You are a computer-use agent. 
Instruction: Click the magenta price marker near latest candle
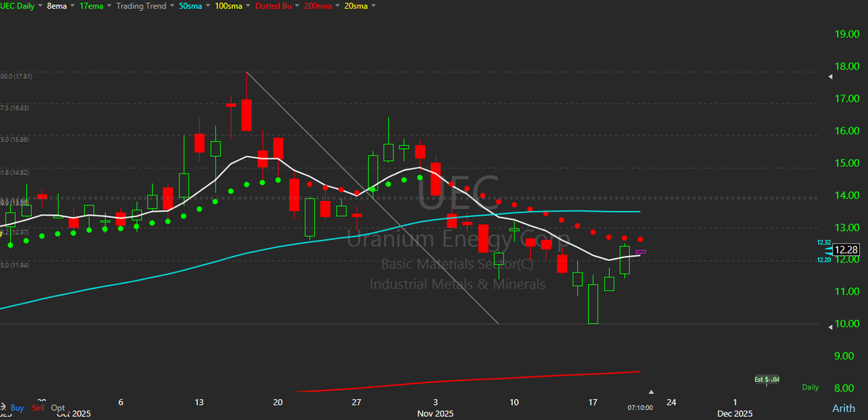point(641,252)
